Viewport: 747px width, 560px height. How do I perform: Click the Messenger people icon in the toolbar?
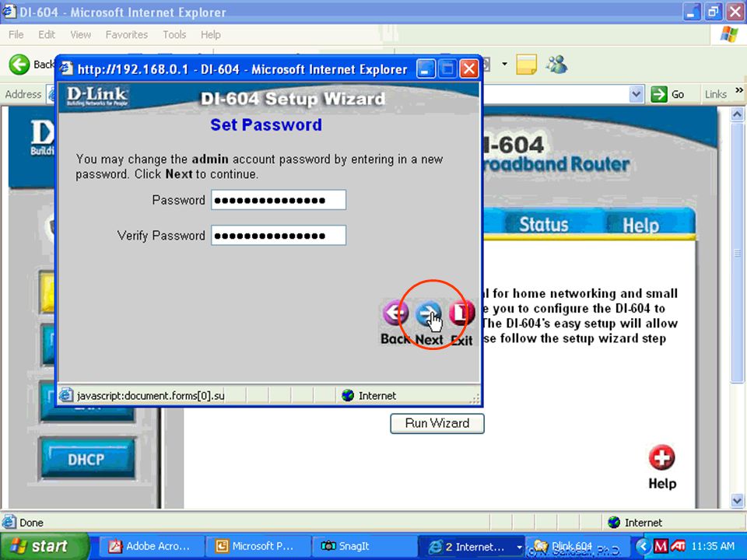(557, 65)
